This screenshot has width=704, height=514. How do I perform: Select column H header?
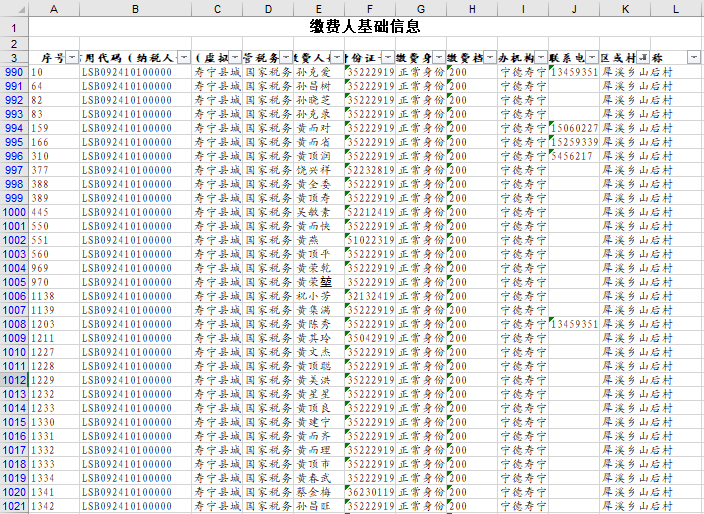[472, 9]
